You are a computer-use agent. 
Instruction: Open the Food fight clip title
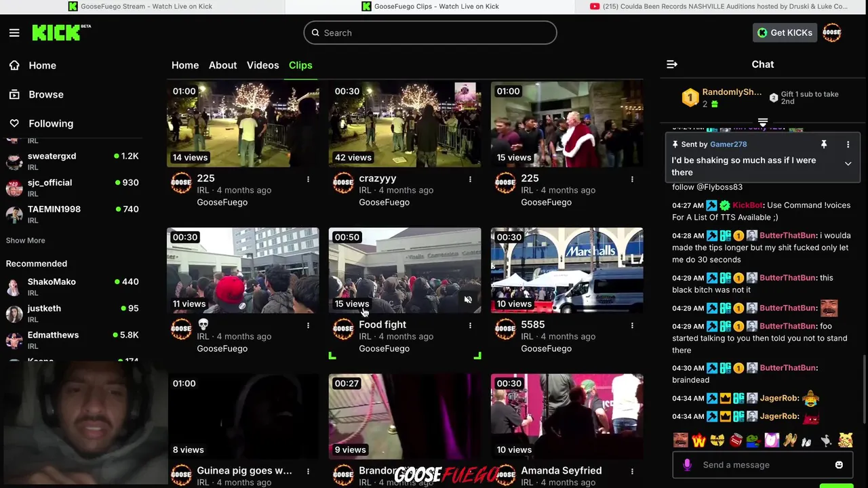(382, 325)
